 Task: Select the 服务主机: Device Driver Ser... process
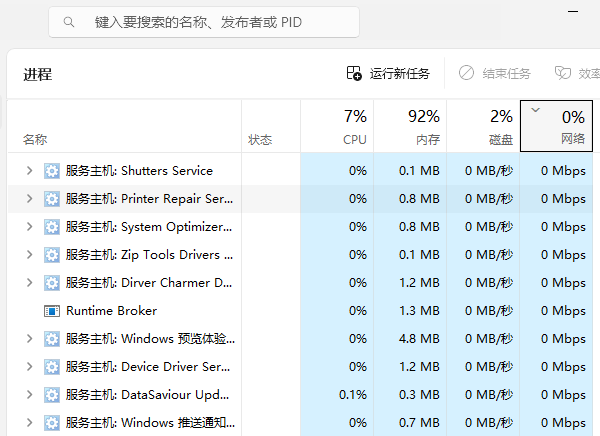(x=148, y=366)
